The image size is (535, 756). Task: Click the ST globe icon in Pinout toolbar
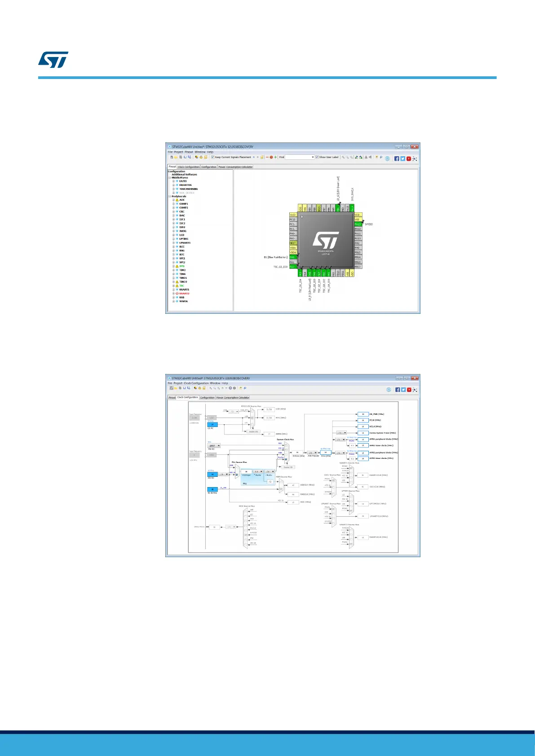(387, 158)
